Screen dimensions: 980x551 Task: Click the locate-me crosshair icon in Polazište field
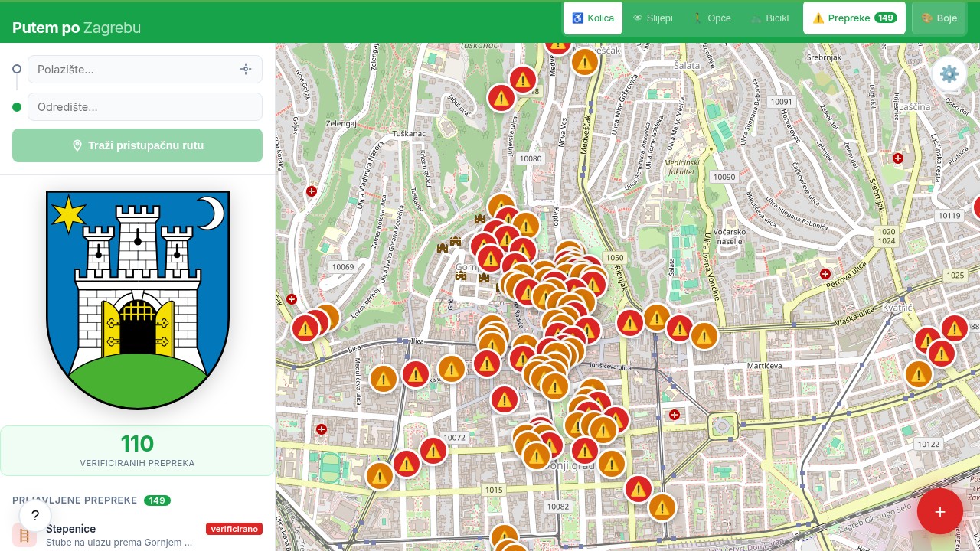(246, 69)
